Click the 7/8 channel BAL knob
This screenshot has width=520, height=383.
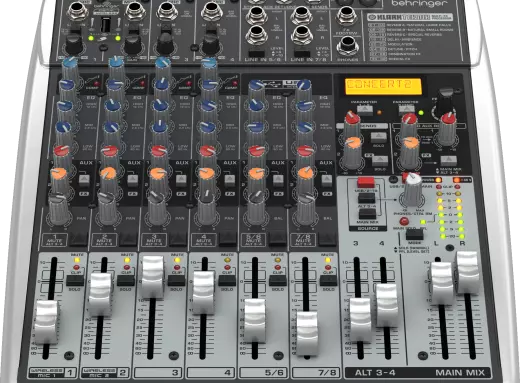[305, 209]
